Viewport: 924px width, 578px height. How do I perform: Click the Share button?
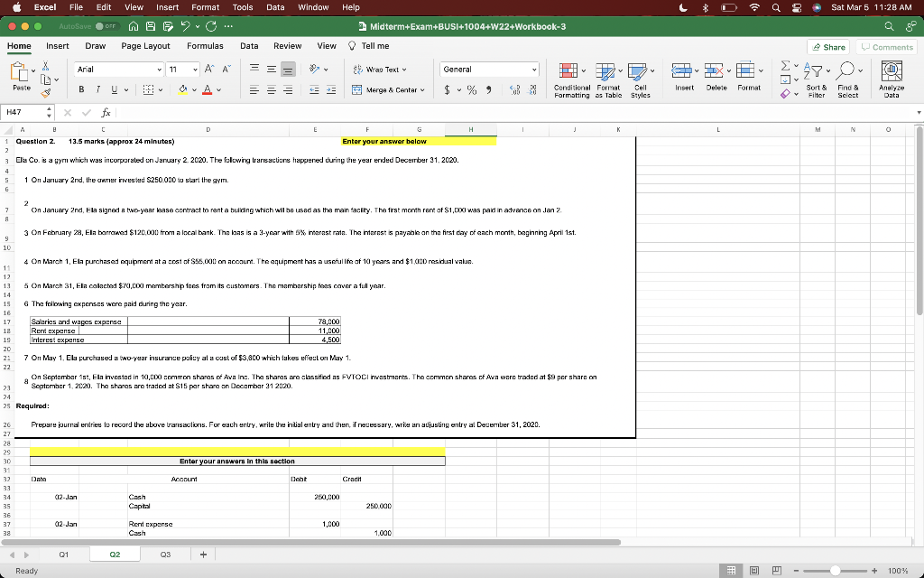tap(827, 45)
